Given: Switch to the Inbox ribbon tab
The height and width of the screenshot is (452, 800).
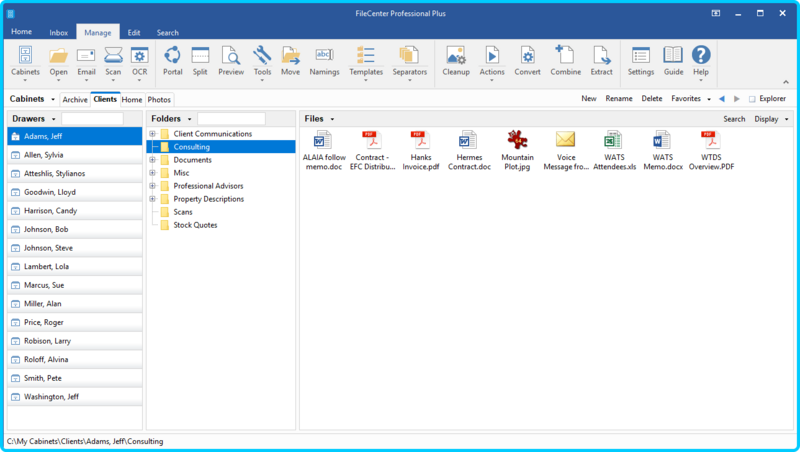Looking at the screenshot, I should [x=59, y=33].
